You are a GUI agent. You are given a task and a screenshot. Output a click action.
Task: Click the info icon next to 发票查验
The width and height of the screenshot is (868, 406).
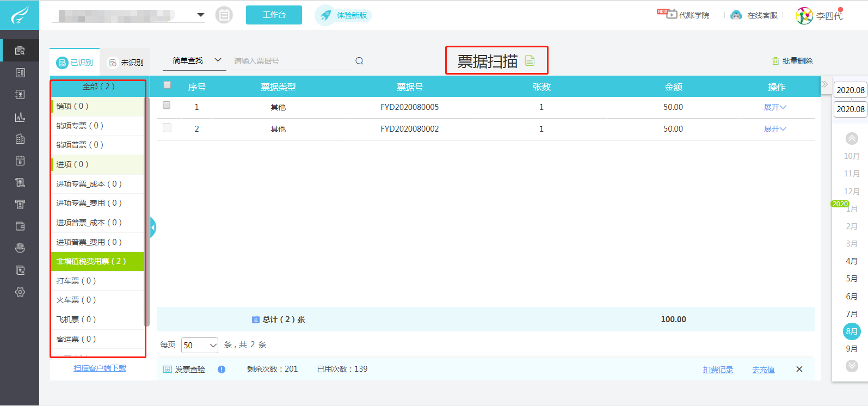[221, 370]
